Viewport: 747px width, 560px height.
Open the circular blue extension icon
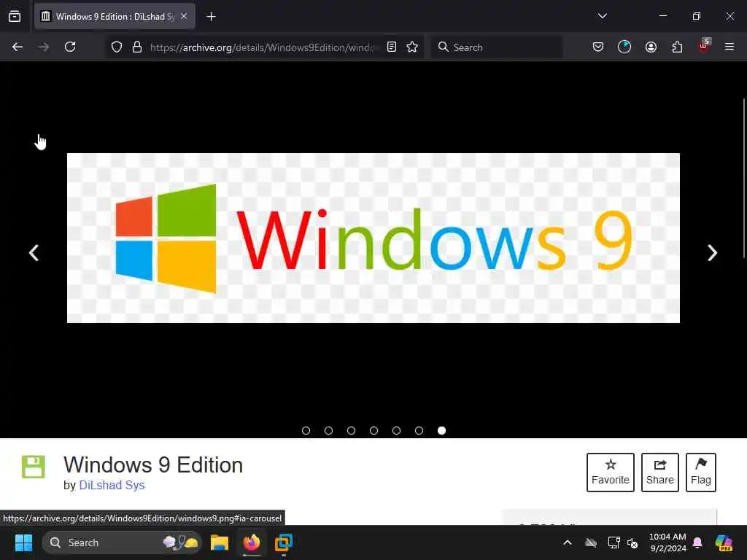pos(624,47)
